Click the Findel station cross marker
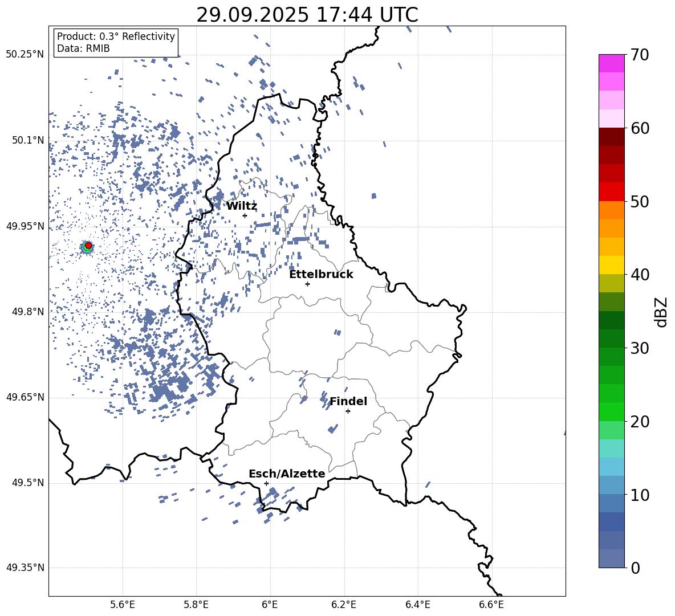 (x=348, y=411)
